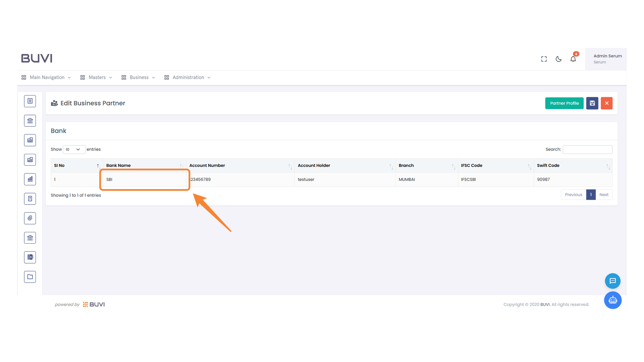Enter fullscreen using the expand icon
The image size is (644, 362).
click(544, 59)
